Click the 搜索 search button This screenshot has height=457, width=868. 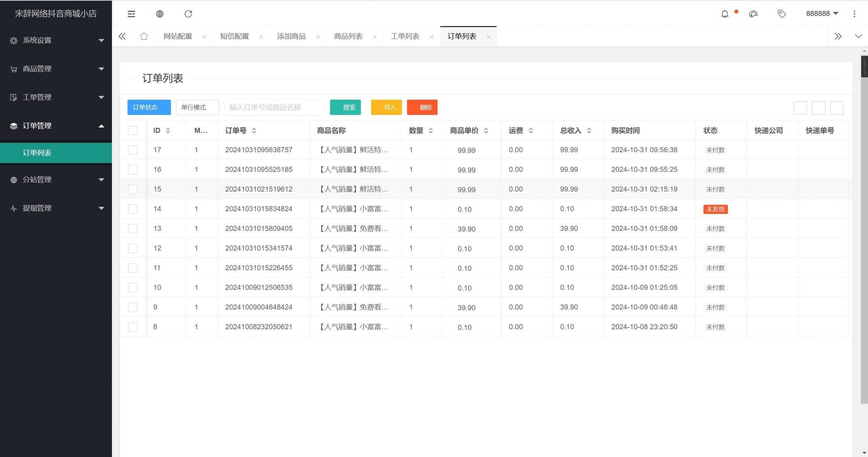point(345,107)
